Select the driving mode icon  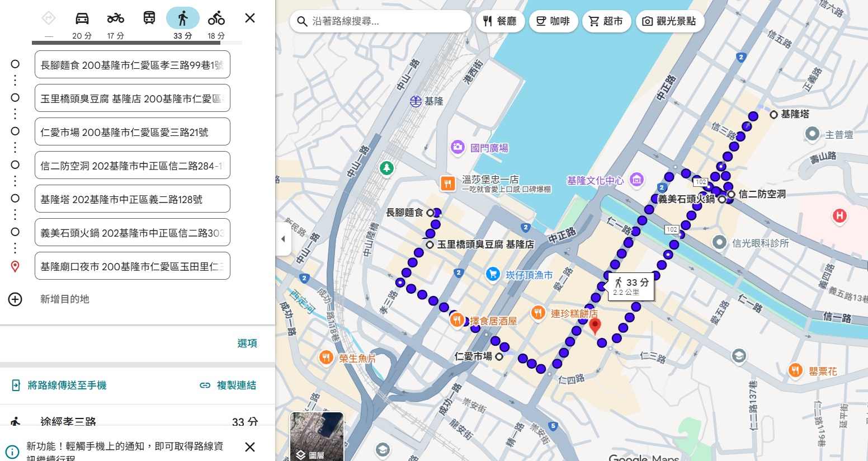tap(82, 17)
